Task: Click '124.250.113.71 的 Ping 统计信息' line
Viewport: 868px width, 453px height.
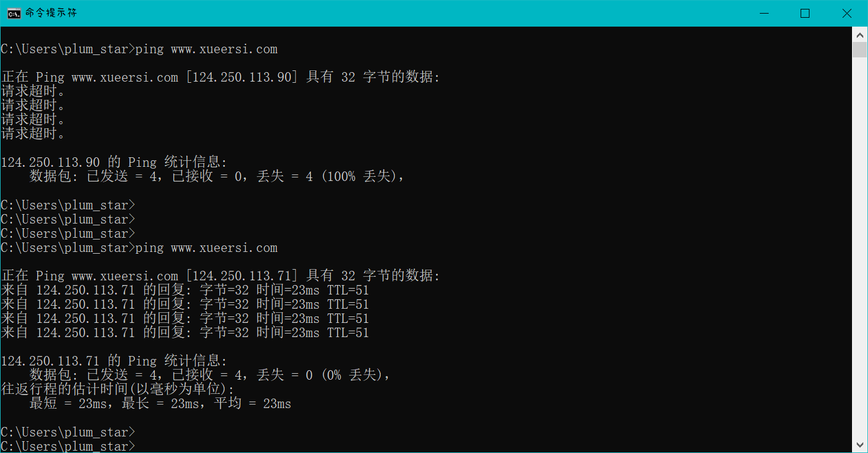Action: click(x=114, y=361)
